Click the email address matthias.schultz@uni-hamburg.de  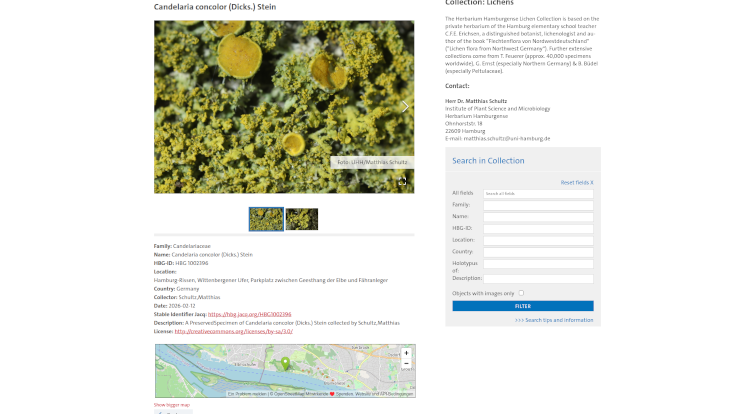(507, 139)
